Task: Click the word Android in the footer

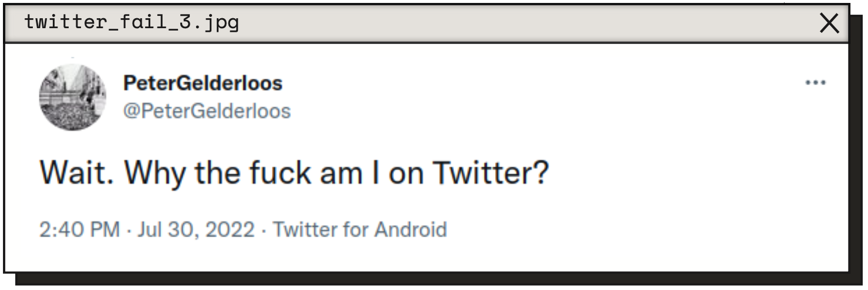Action: (x=411, y=229)
